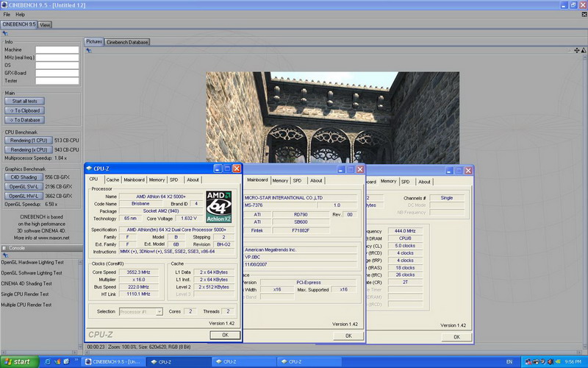
Task: Switch to the View tab in Cinebench
Action: (45, 24)
